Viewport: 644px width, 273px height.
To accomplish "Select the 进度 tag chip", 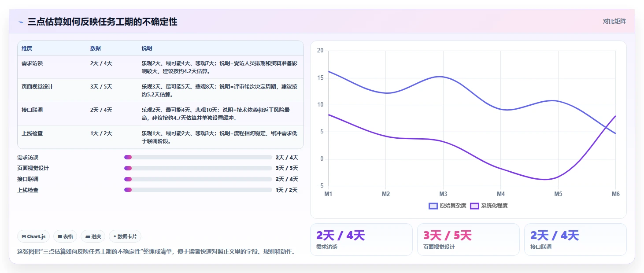I will point(93,236).
